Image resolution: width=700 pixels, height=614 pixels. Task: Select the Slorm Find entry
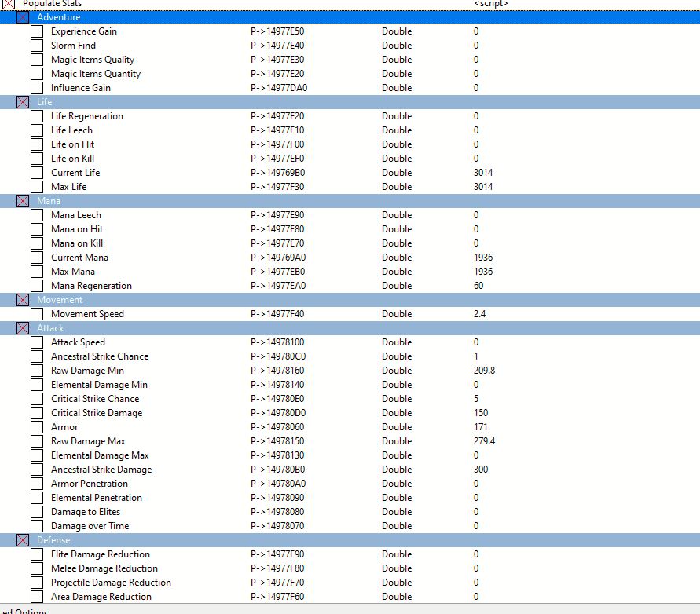[73, 46]
